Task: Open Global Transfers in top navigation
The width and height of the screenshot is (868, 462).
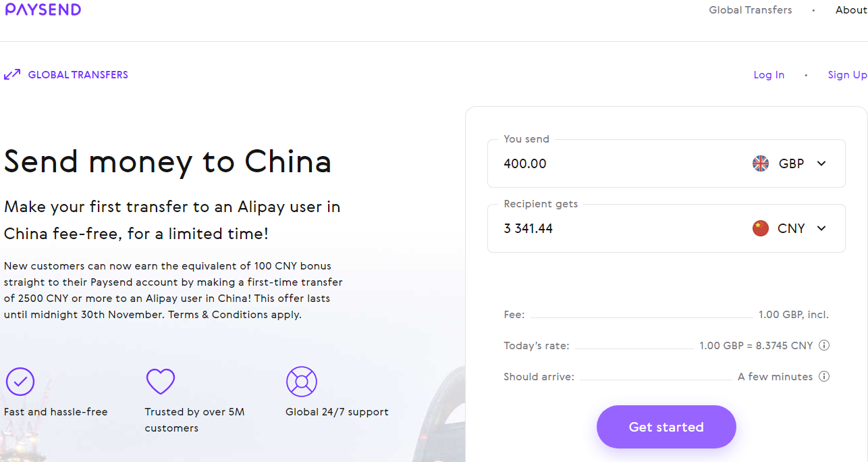Action: pyautogui.click(x=750, y=10)
